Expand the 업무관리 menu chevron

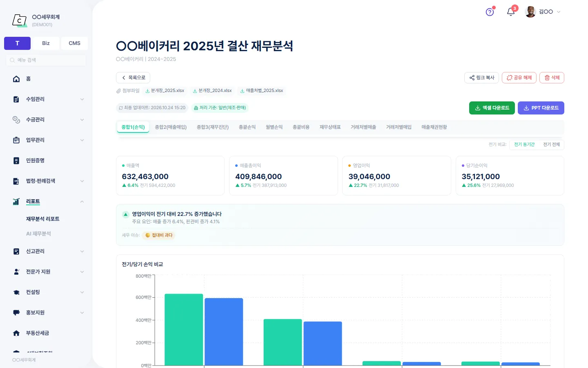click(x=82, y=140)
